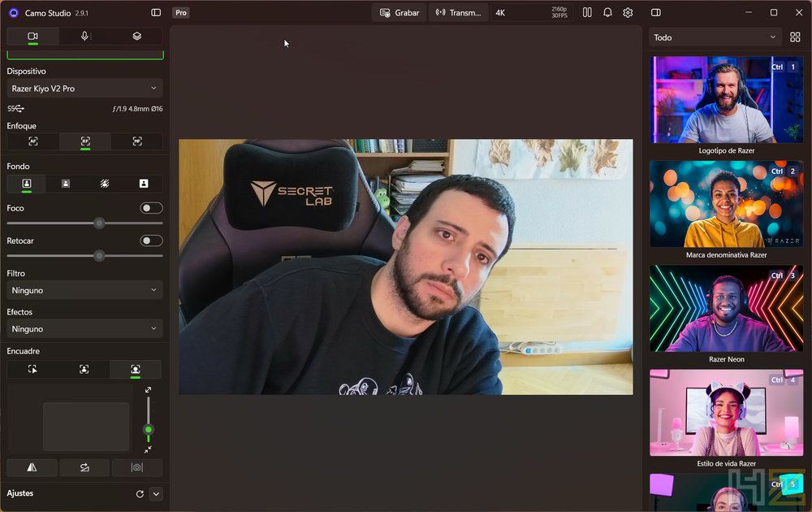812x512 pixels.
Task: Select the middle RF focus mode
Action: [85, 141]
